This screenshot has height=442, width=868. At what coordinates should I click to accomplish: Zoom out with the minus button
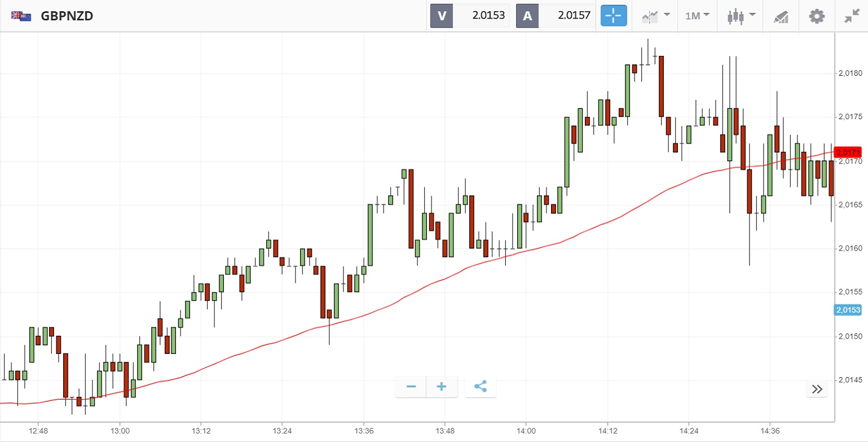tap(411, 387)
